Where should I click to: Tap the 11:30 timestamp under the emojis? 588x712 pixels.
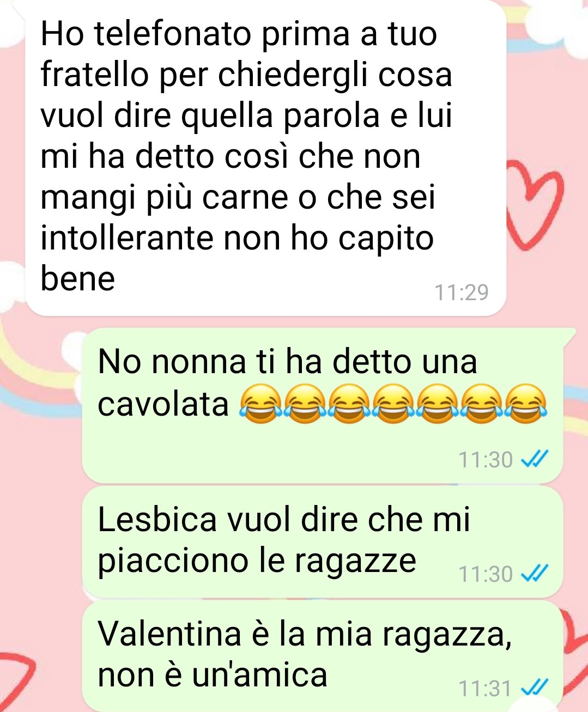(486, 460)
